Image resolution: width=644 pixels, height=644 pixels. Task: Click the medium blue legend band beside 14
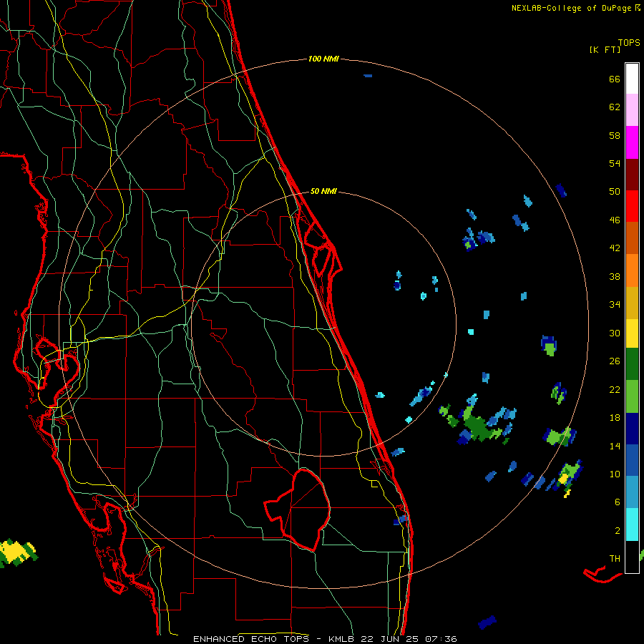(632, 460)
